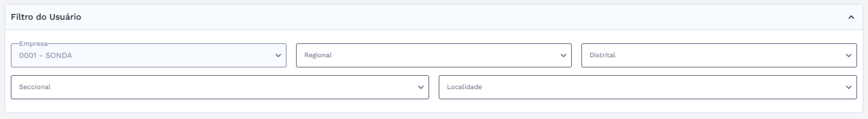Click the up-chevron icon in panel header
This screenshot has width=868, height=119.
tap(851, 17)
